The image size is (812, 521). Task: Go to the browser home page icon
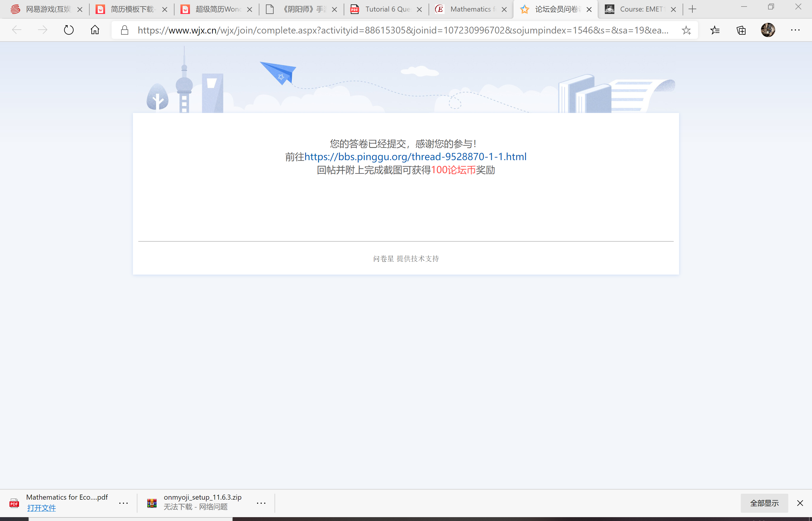[95, 30]
